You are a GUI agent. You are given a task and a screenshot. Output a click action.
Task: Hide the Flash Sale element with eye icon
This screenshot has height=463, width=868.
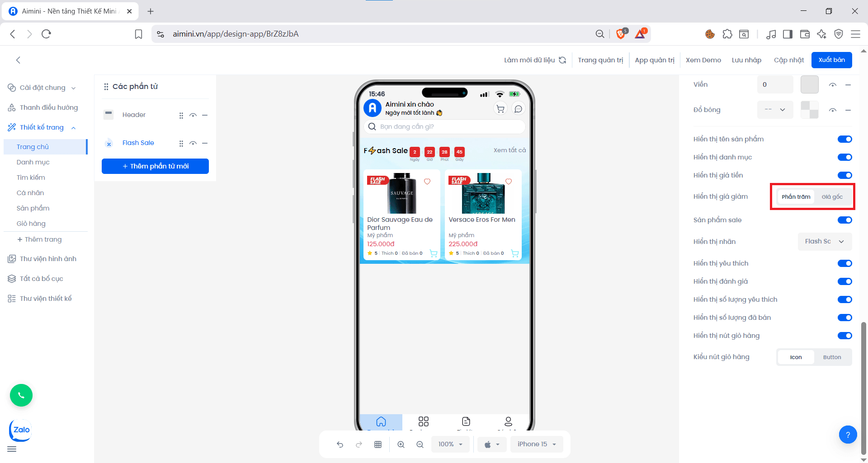(193, 143)
